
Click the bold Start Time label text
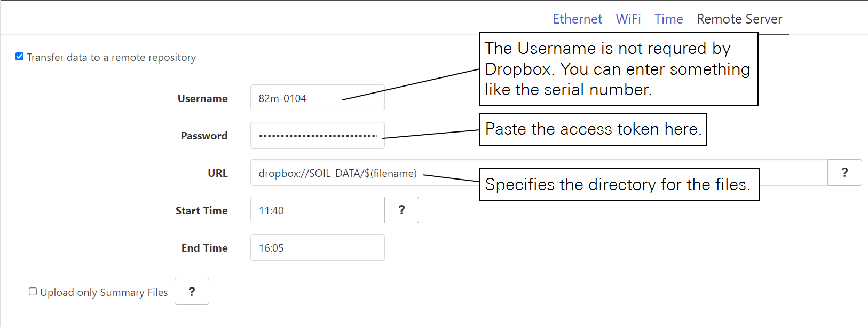(x=201, y=211)
